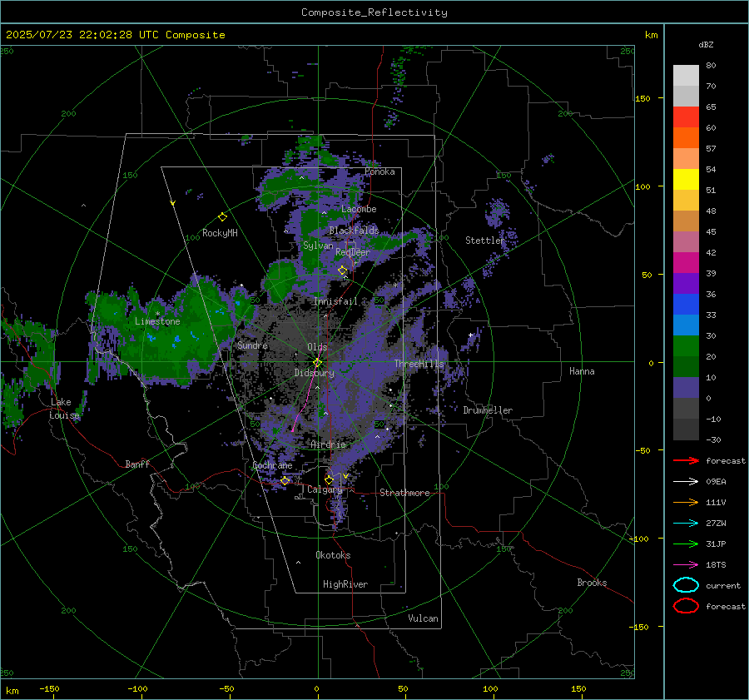Click the white 09EA arrow in legend
This screenshot has height=700, width=749.
tap(686, 481)
